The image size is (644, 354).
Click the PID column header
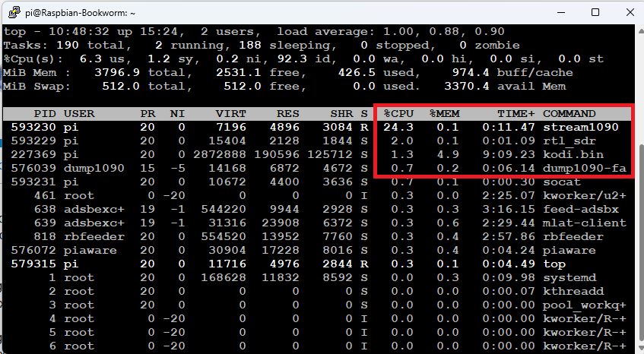click(44, 114)
